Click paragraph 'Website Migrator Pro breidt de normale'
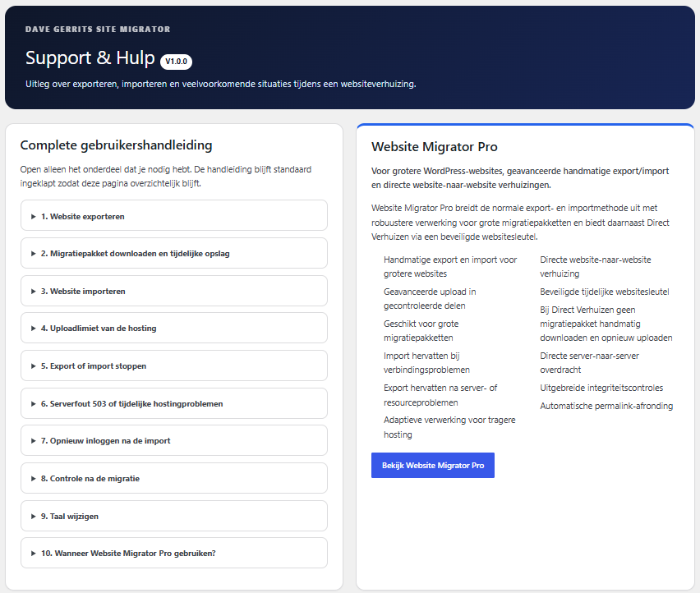This screenshot has height=593, width=700. pos(520,223)
